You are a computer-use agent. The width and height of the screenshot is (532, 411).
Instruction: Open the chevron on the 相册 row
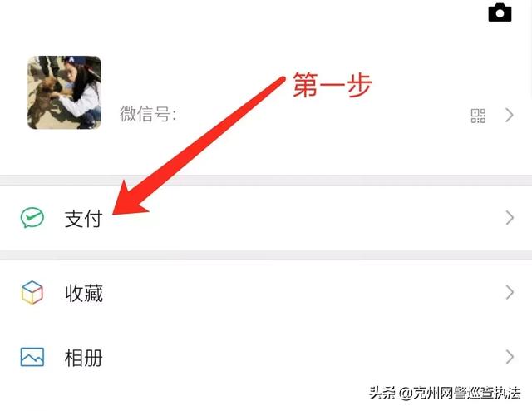click(x=510, y=357)
